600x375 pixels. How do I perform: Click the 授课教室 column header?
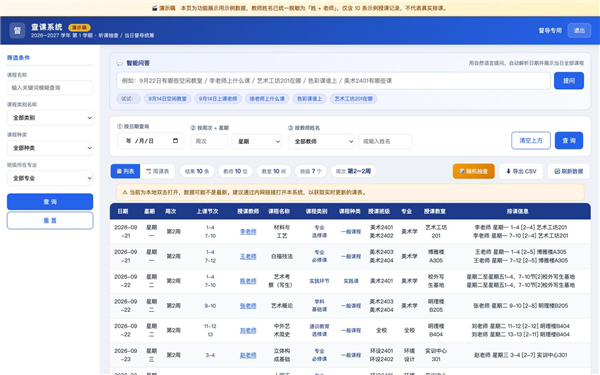(x=435, y=211)
